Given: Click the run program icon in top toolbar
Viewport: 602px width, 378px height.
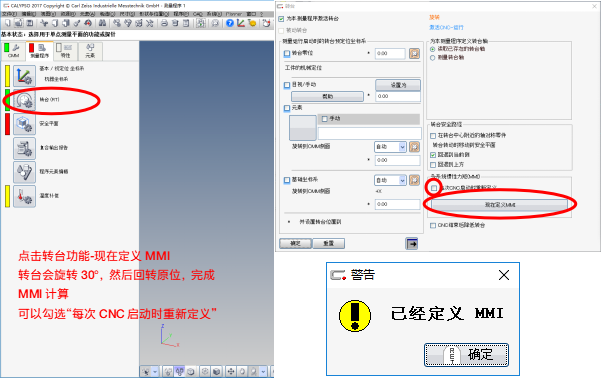Looking at the screenshot, I should 200,23.
